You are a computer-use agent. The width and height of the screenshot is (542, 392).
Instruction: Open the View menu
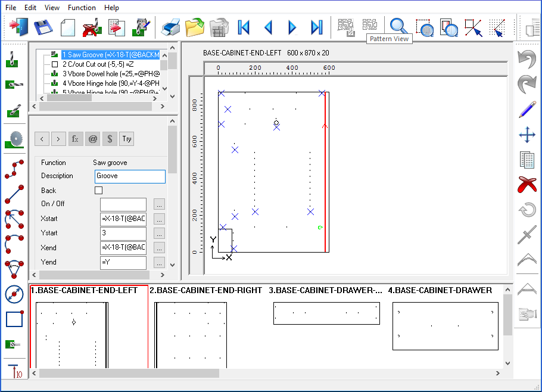52,8
